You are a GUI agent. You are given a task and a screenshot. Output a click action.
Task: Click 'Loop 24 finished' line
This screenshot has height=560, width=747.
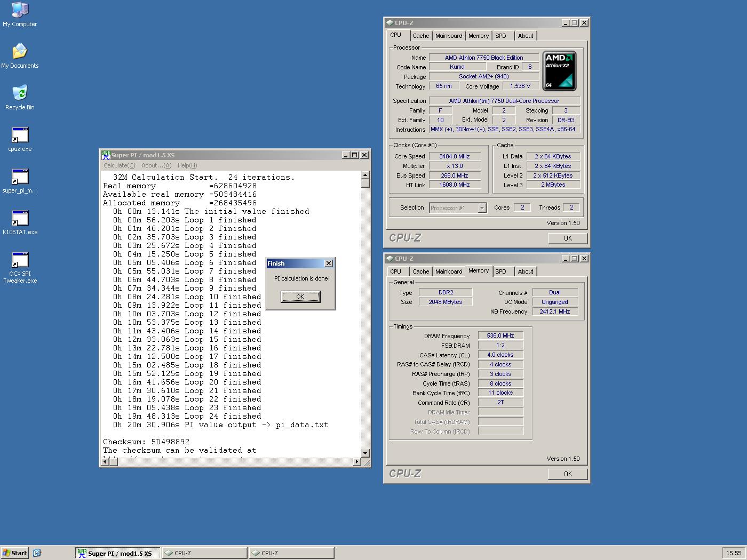[187, 416]
